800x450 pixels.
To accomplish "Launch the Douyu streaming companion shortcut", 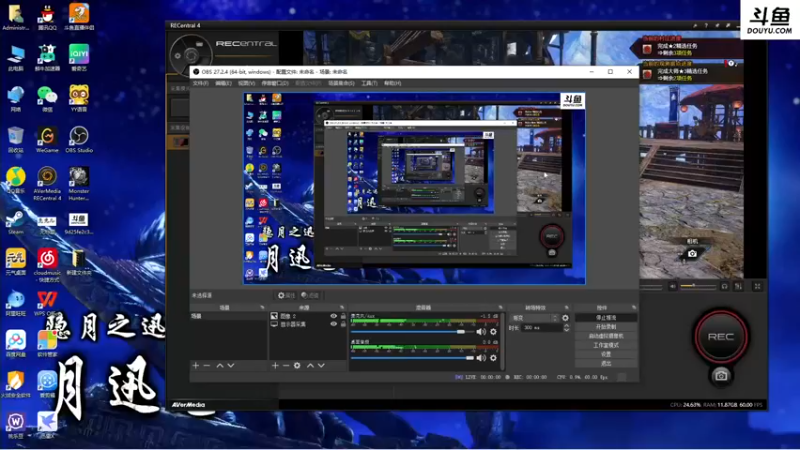I will point(79,17).
